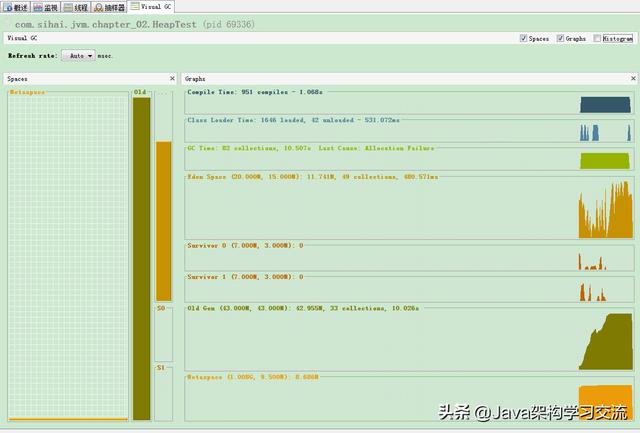
Task: Click the S1 survivor box
Action: pos(164,395)
